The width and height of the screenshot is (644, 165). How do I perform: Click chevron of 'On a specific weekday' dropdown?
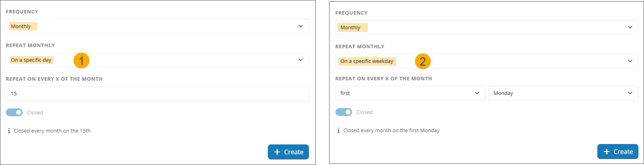click(x=630, y=61)
